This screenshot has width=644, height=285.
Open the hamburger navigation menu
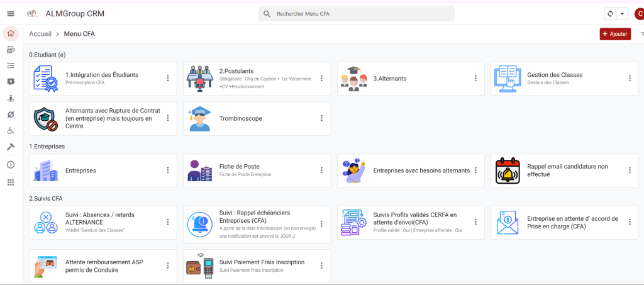(x=10, y=14)
